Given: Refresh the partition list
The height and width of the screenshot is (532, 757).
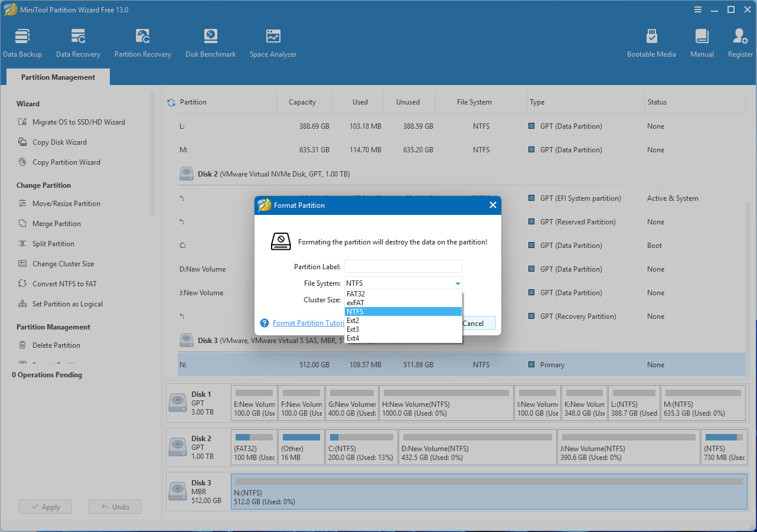Looking at the screenshot, I should click(171, 102).
